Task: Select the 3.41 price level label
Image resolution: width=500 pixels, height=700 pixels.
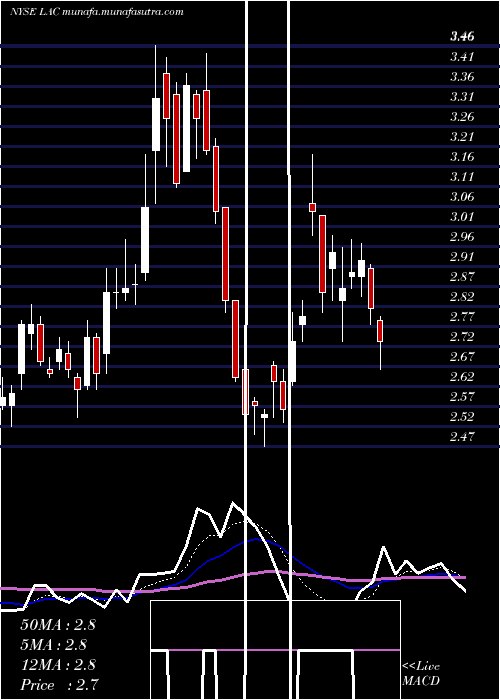Action: tap(462, 57)
